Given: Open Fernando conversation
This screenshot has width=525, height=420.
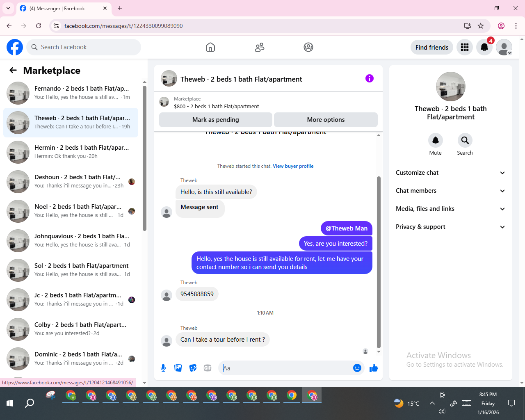Looking at the screenshot, I should [x=71, y=93].
